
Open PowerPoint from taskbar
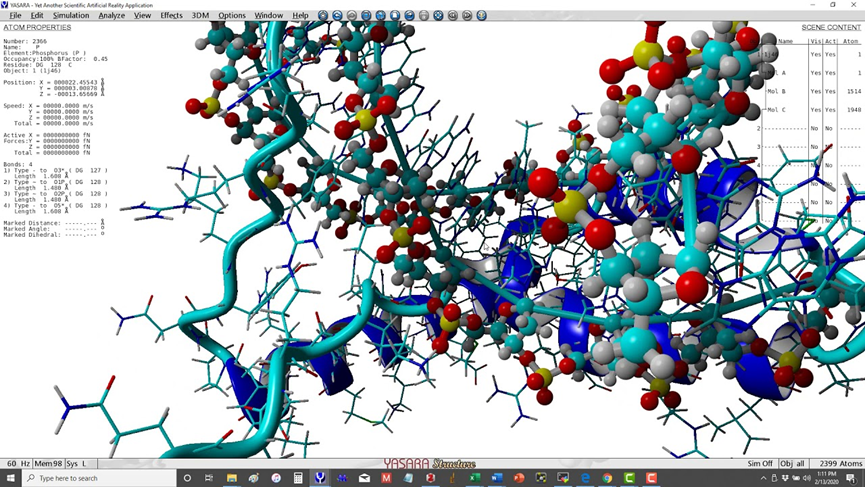519,478
